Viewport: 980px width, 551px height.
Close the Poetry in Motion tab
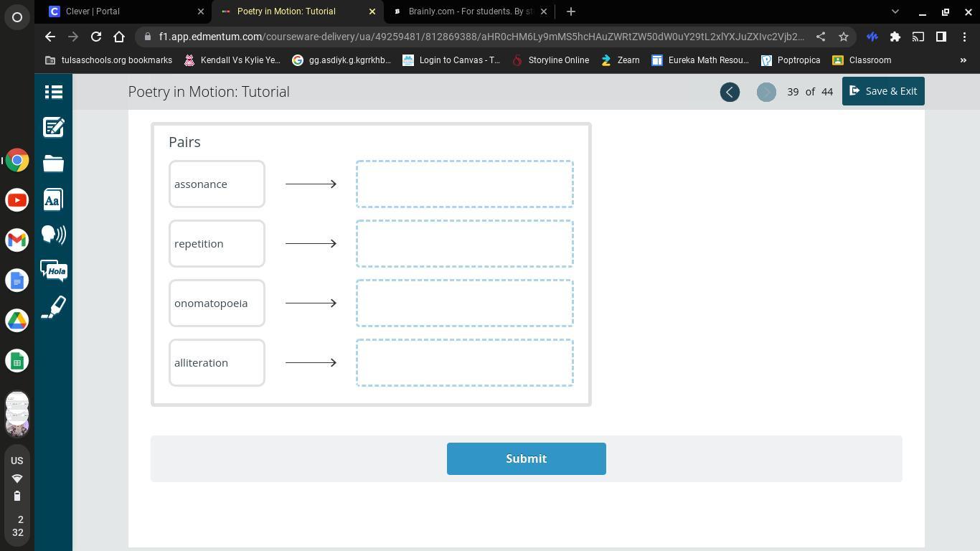pos(372,11)
